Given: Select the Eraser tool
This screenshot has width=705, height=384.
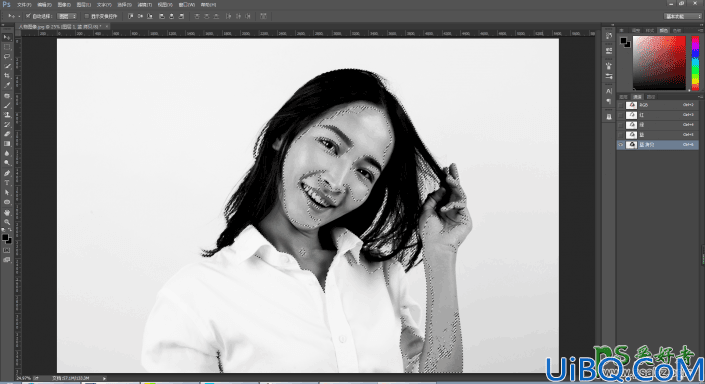Looking at the screenshot, I should click(7, 134).
